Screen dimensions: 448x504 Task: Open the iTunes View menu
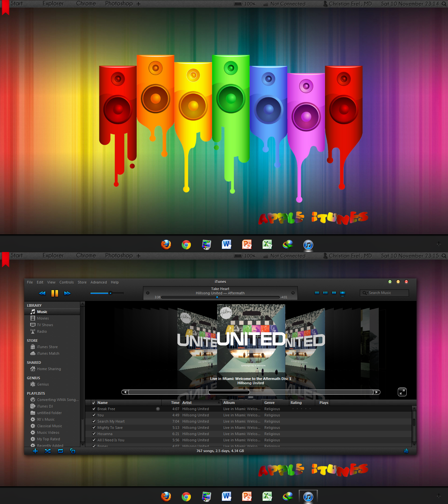(x=51, y=282)
